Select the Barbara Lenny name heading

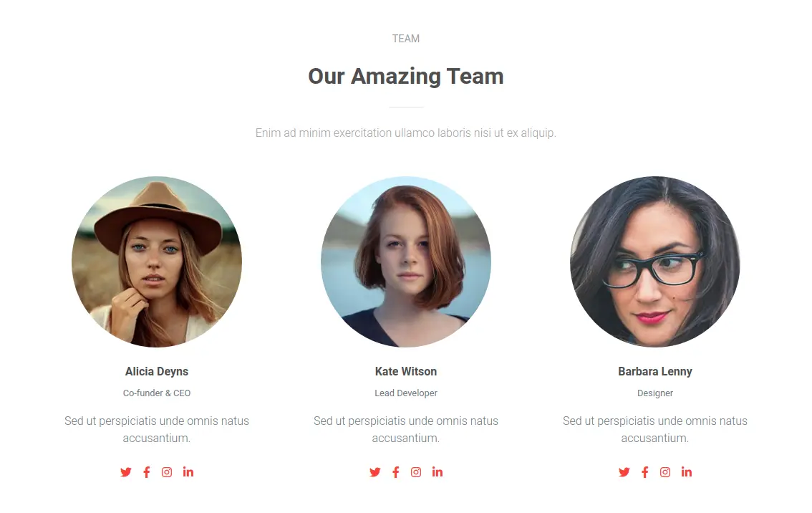click(655, 372)
